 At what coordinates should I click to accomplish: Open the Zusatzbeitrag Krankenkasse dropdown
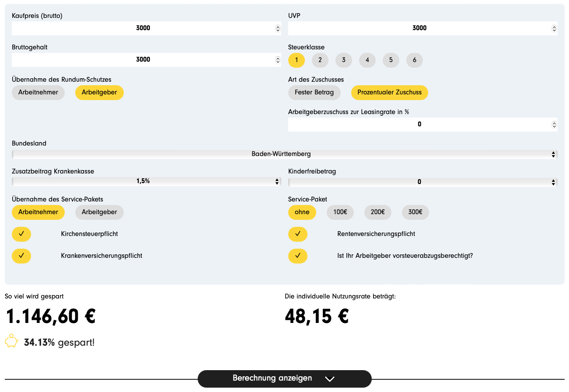(146, 181)
